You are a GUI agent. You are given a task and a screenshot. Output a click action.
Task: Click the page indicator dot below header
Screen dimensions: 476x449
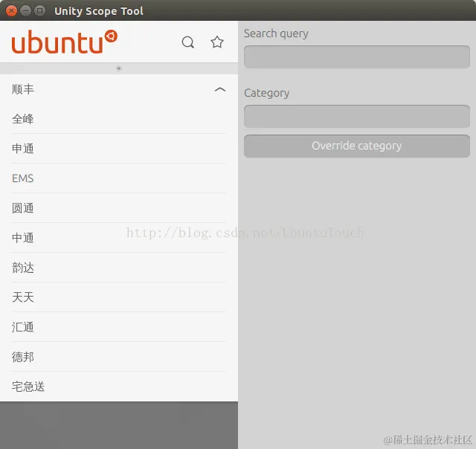coord(119,68)
